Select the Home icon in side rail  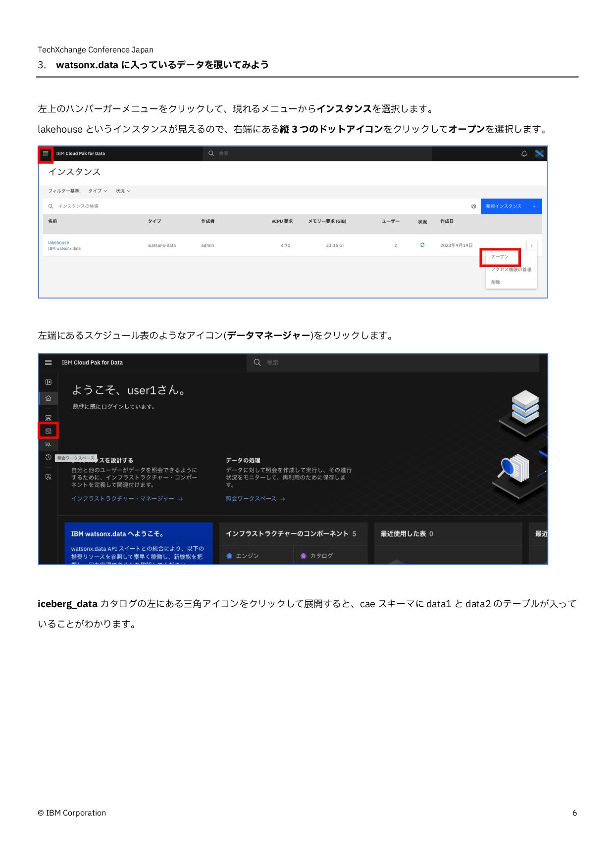(48, 398)
